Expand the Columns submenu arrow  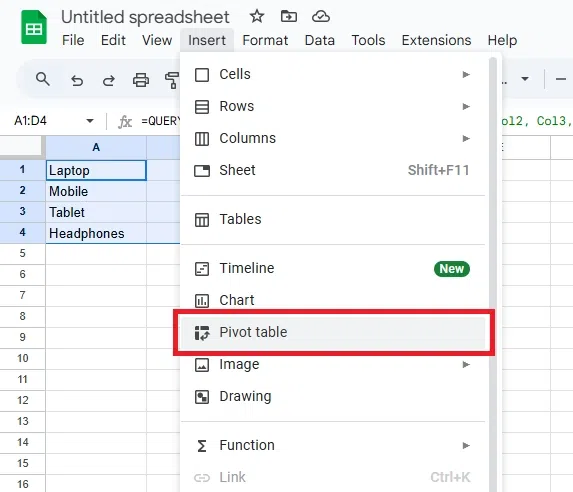[x=466, y=139]
